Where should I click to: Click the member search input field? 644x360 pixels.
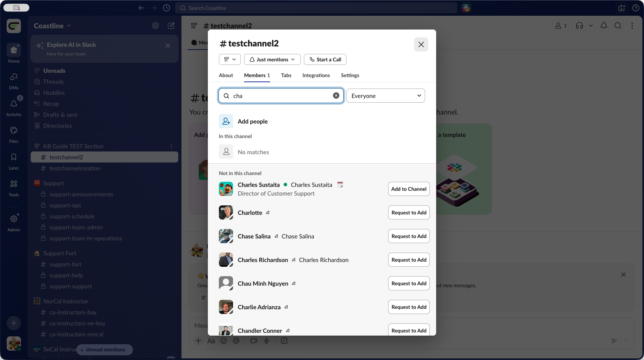pyautogui.click(x=281, y=96)
